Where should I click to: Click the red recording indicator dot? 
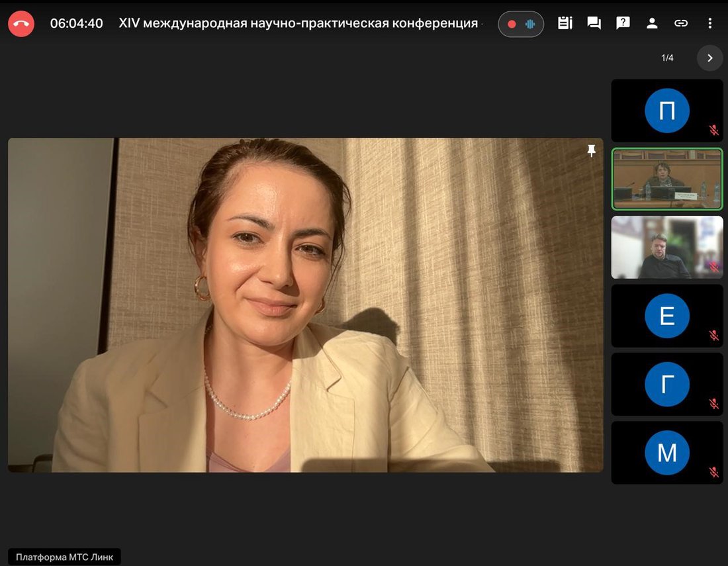pos(512,24)
